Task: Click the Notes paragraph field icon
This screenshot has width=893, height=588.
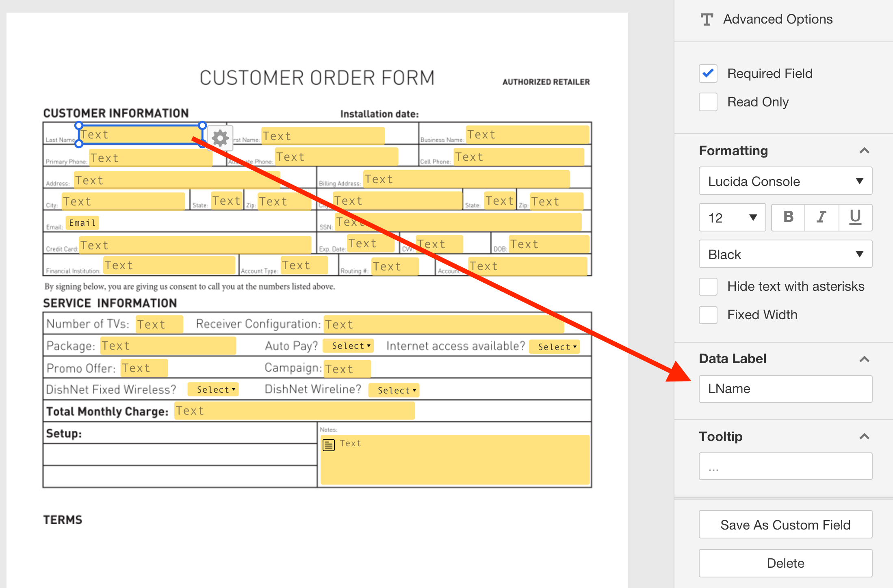Action: pos(329,445)
